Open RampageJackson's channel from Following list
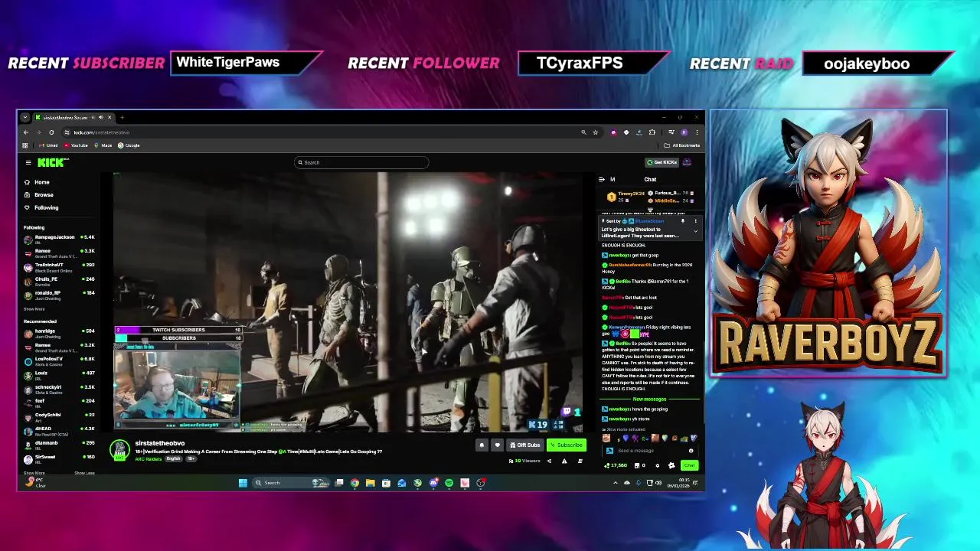The image size is (980, 551). [x=60, y=239]
